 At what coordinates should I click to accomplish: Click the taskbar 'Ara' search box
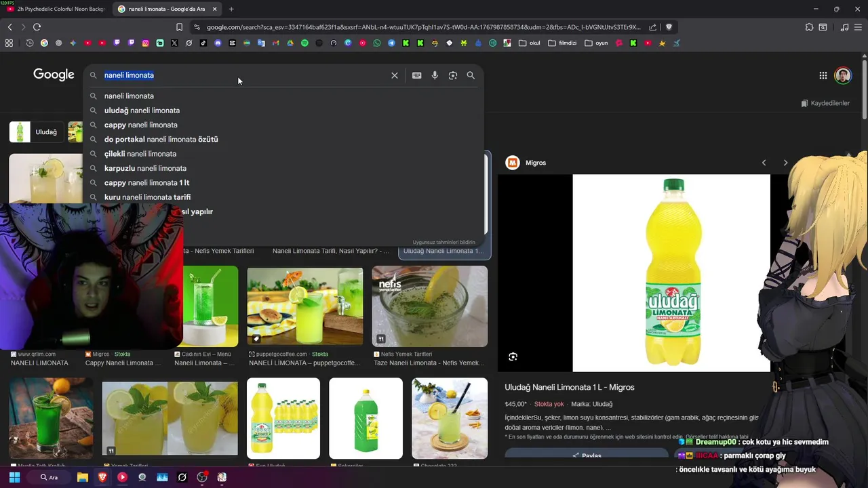point(49,477)
